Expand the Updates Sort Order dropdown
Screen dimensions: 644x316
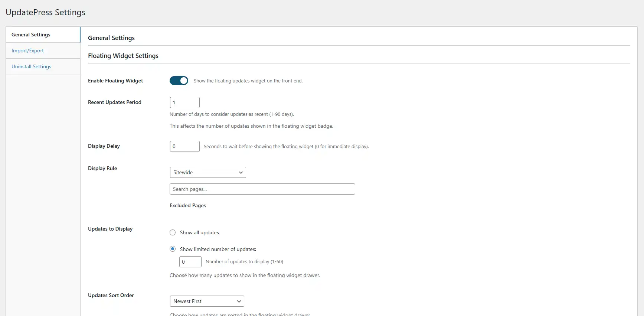pos(207,301)
